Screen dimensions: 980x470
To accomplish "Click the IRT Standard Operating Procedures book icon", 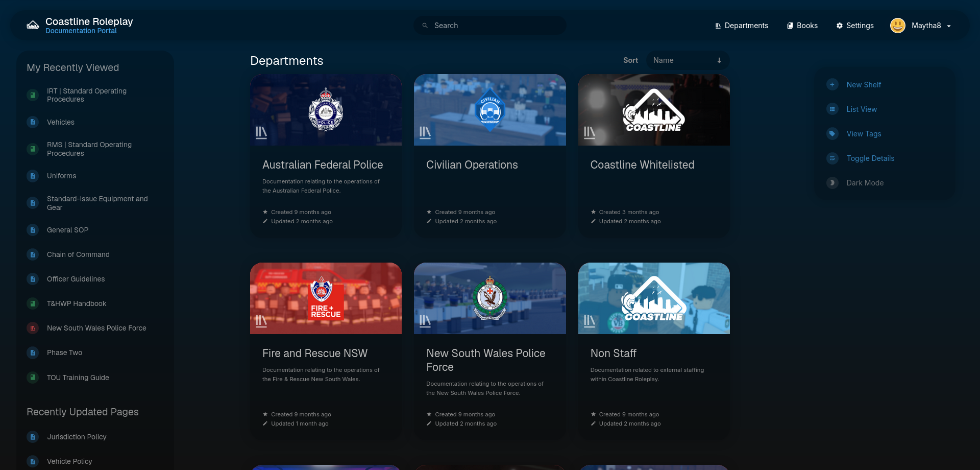I will click(x=33, y=95).
